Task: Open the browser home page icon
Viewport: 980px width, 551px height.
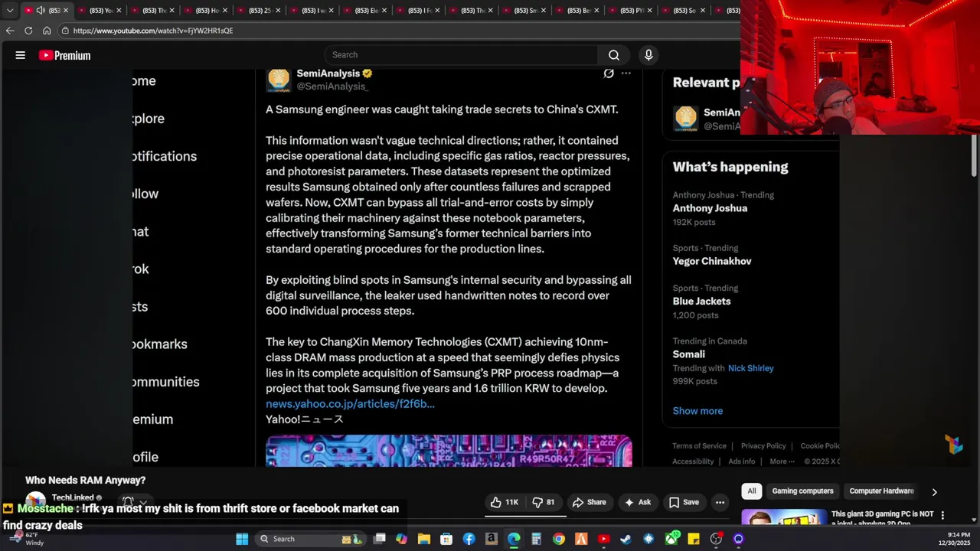Action: pyautogui.click(x=47, y=31)
